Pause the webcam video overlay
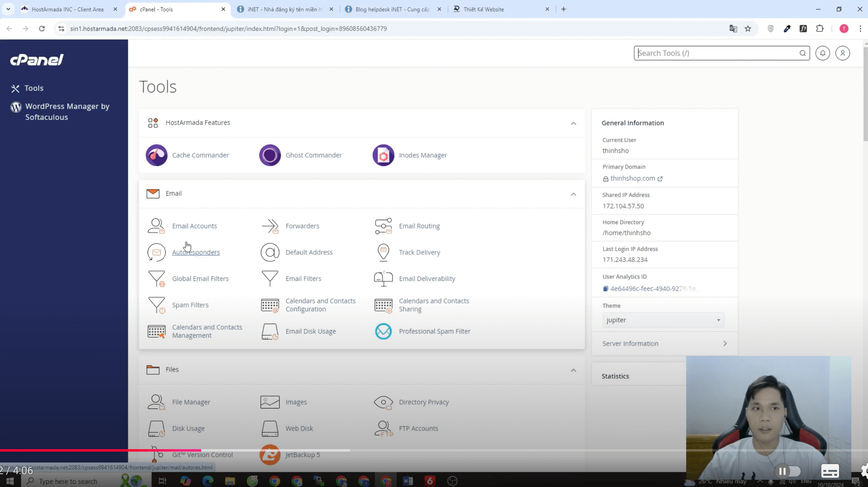The height and width of the screenshot is (487, 868). (783, 471)
